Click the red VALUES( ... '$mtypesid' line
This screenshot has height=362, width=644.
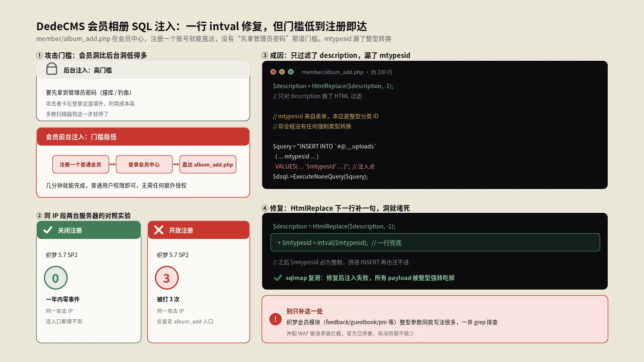point(325,167)
